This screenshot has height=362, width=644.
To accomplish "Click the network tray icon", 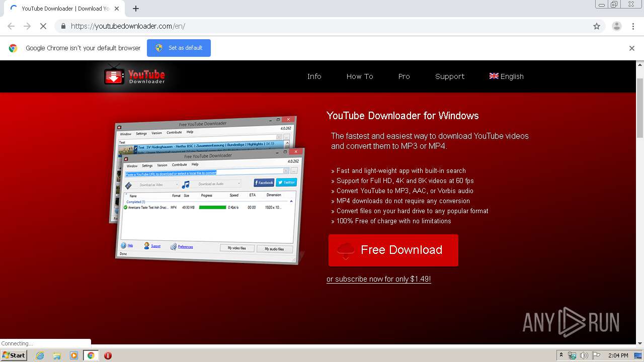I will coord(572,355).
